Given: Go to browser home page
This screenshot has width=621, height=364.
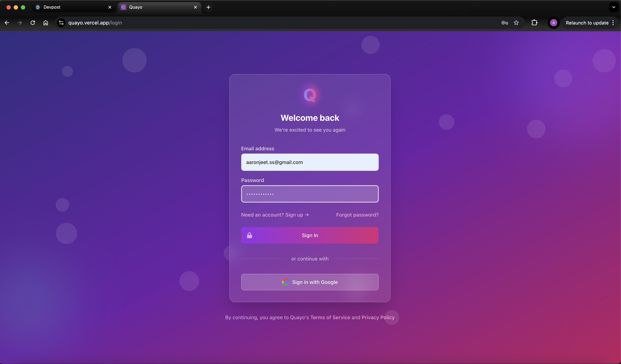Looking at the screenshot, I should (46, 23).
